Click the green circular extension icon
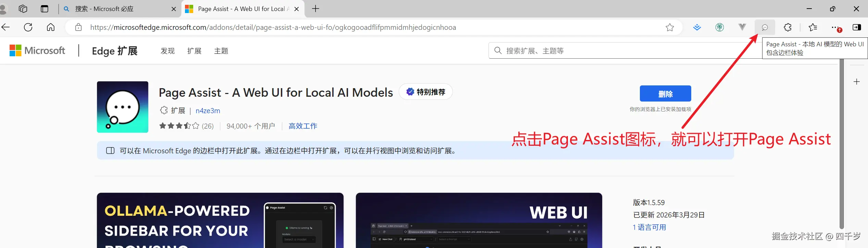The width and height of the screenshot is (868, 248). pos(720,27)
